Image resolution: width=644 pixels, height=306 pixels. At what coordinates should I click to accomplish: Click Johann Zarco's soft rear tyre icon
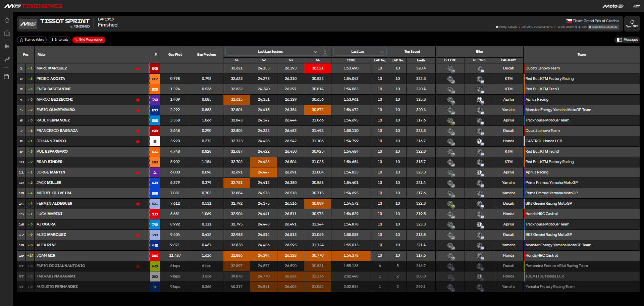(x=480, y=142)
